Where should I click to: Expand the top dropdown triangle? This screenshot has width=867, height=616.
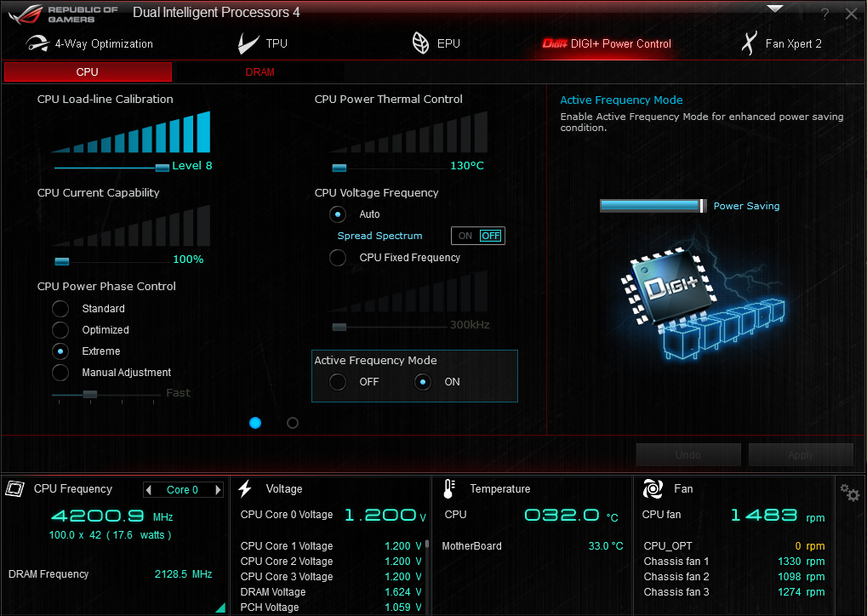coord(775,9)
